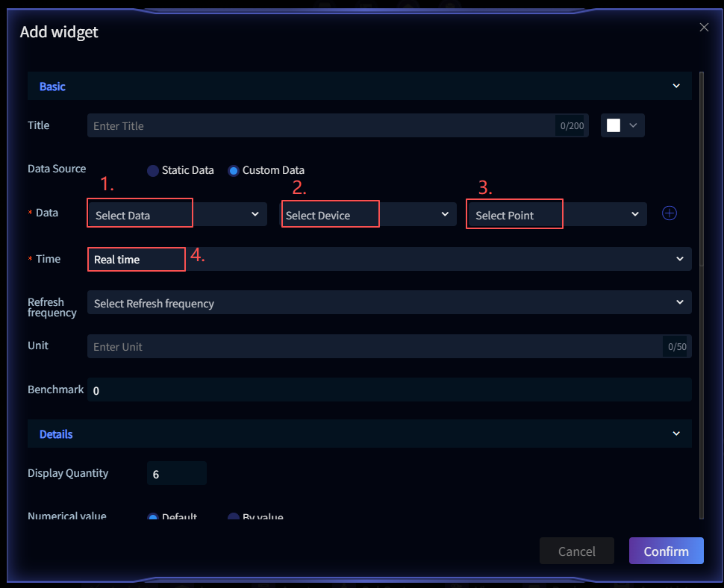
Task: Open the Select Point dropdown
Action: [x=556, y=215]
